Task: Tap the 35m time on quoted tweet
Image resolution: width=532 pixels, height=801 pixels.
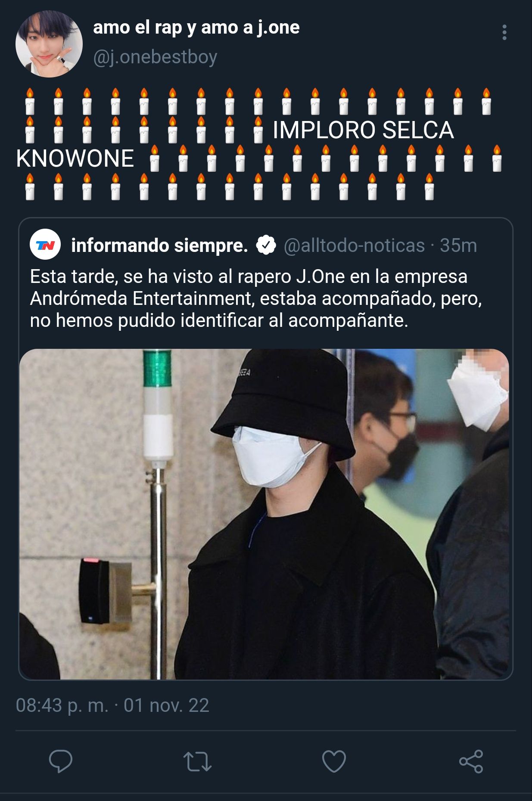Action: [x=458, y=245]
